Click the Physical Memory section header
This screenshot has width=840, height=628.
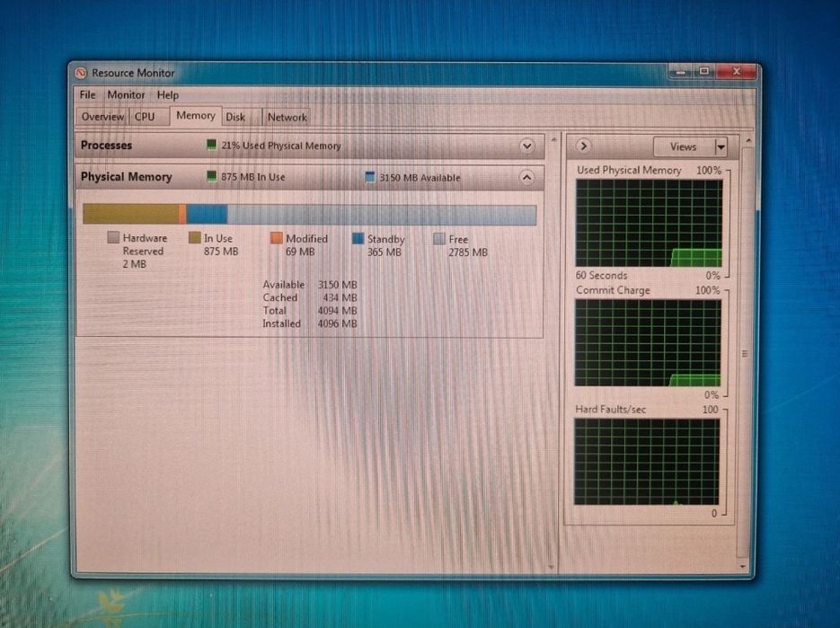(x=310, y=177)
